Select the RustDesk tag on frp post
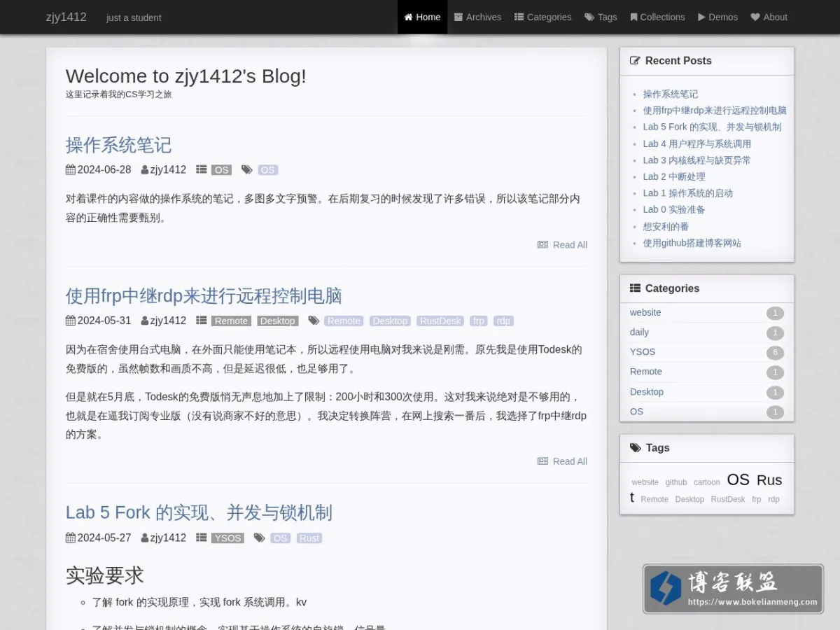 [x=440, y=321]
